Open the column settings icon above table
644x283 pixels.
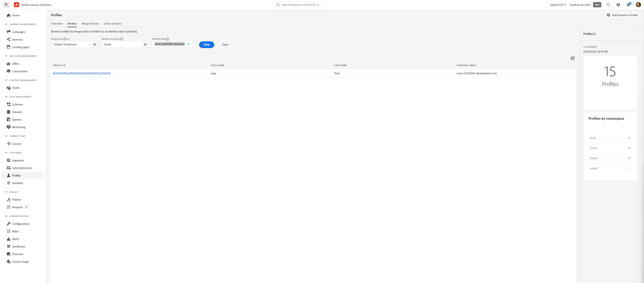click(x=573, y=58)
